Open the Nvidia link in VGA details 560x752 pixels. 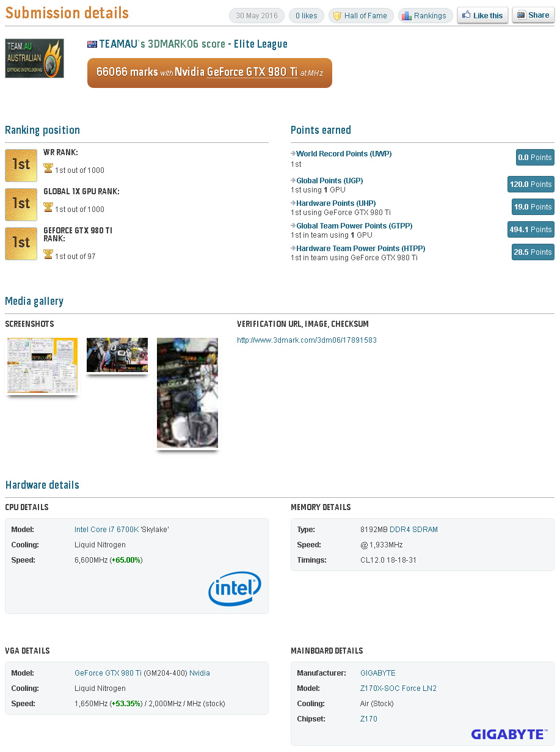pos(200,673)
